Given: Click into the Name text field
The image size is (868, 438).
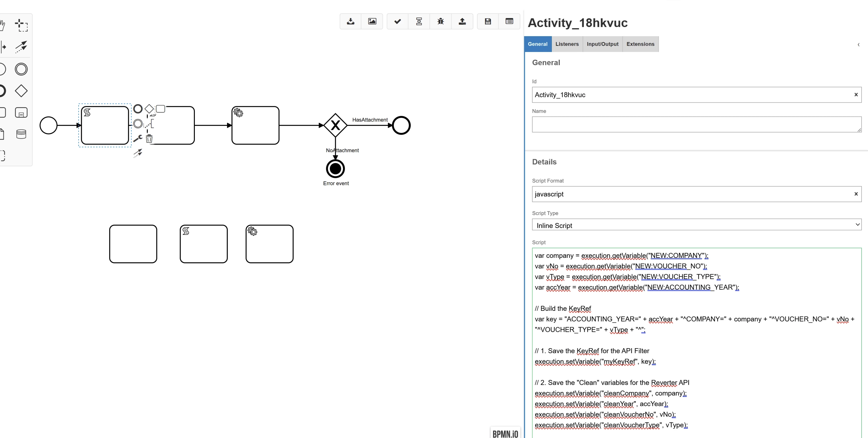Looking at the screenshot, I should click(696, 124).
